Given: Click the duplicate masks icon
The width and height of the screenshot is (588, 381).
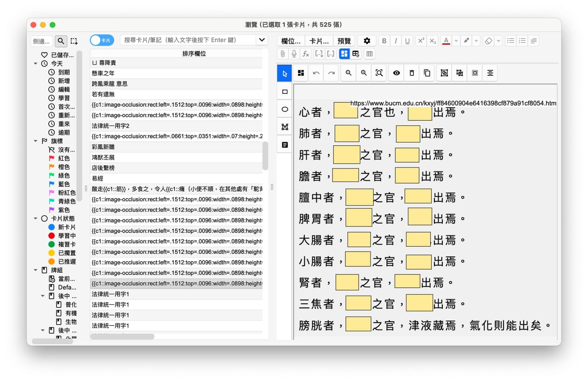Looking at the screenshot, I should click(x=427, y=73).
